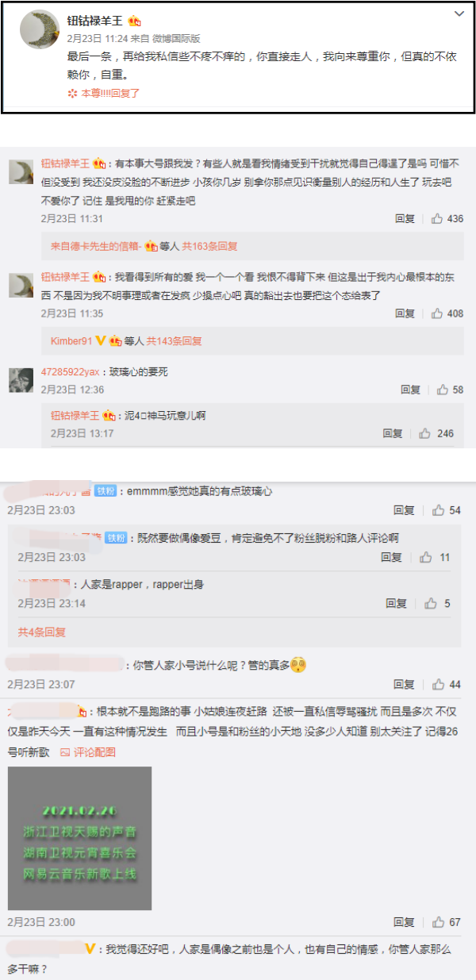Like the comment with 408 likes
476x980 pixels.
437,313
